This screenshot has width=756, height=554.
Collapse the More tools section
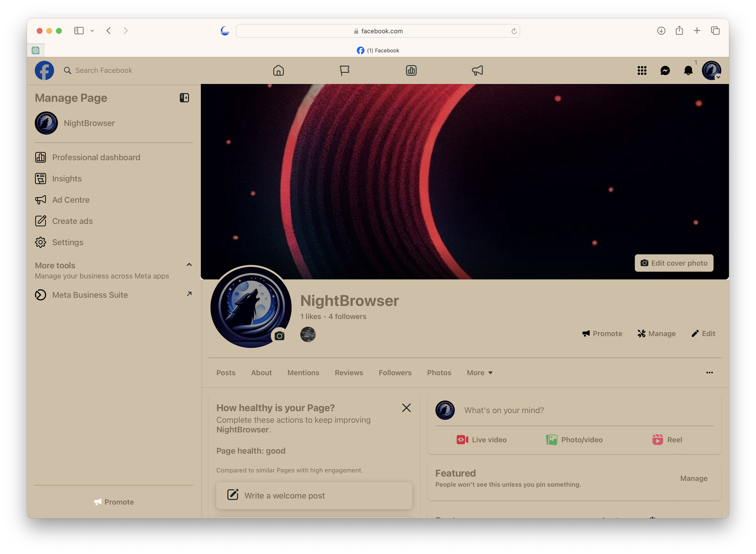point(189,265)
